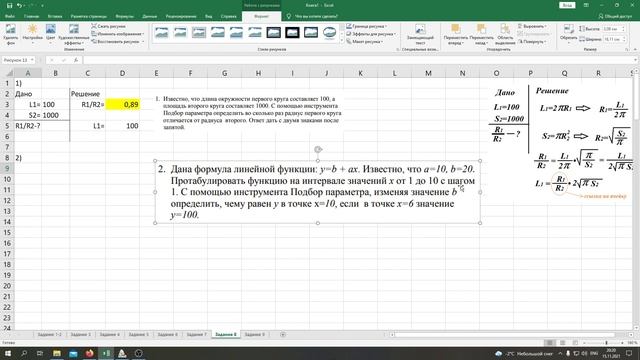
Task: Open Picture Effects (Эффекты для рисунка) dropdown
Action: point(371,34)
